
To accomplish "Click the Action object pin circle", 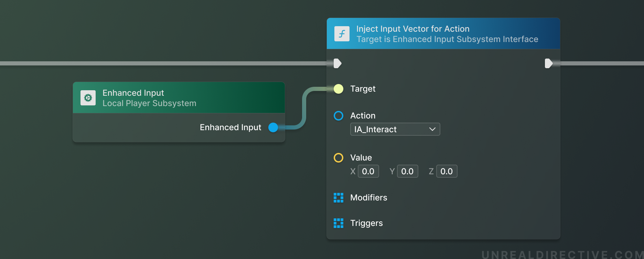I will pos(339,116).
